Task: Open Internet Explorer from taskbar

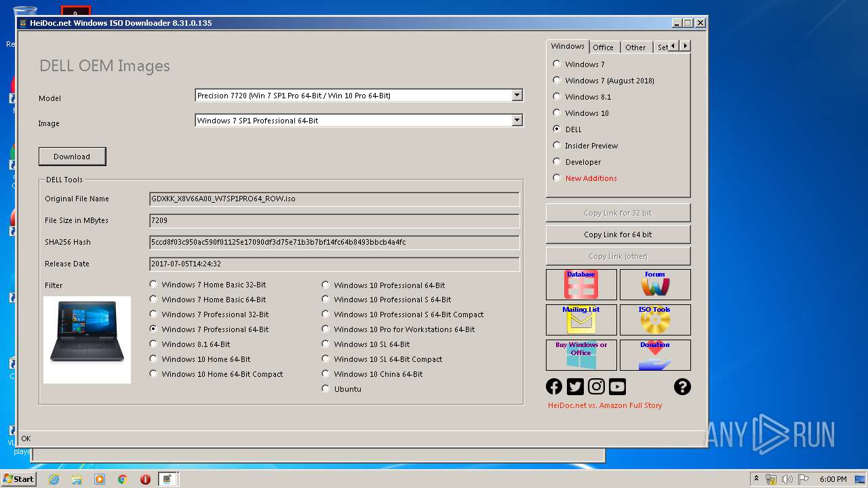Action: click(54, 479)
